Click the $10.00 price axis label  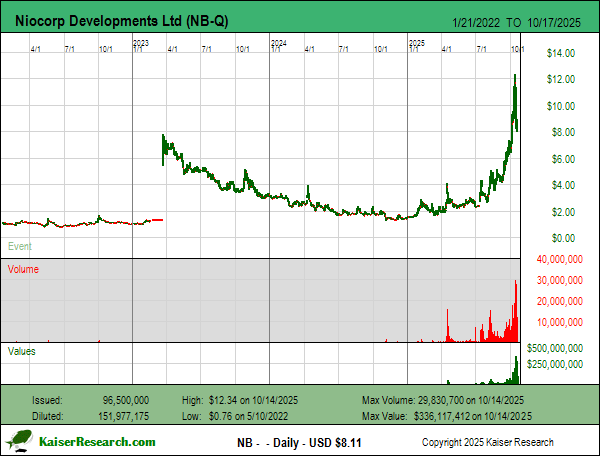coord(561,106)
